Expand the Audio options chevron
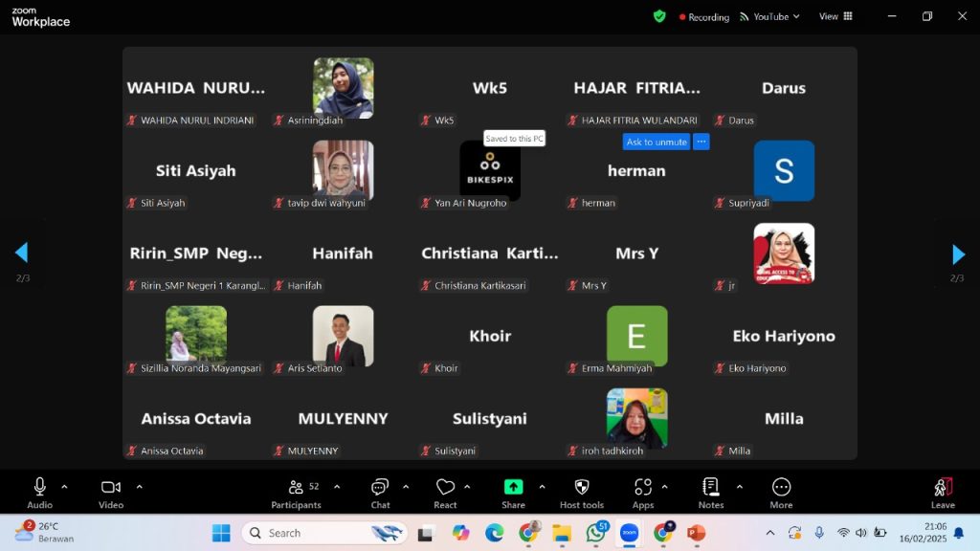Viewport: 980px width, 551px height. click(64, 487)
